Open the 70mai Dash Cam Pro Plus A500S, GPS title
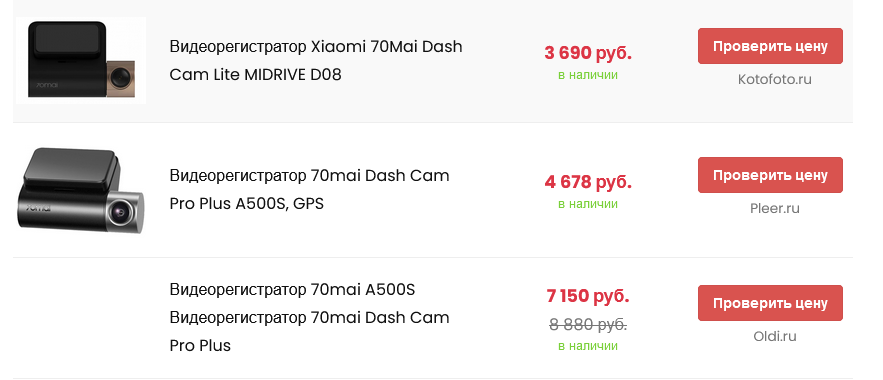 coord(309,189)
